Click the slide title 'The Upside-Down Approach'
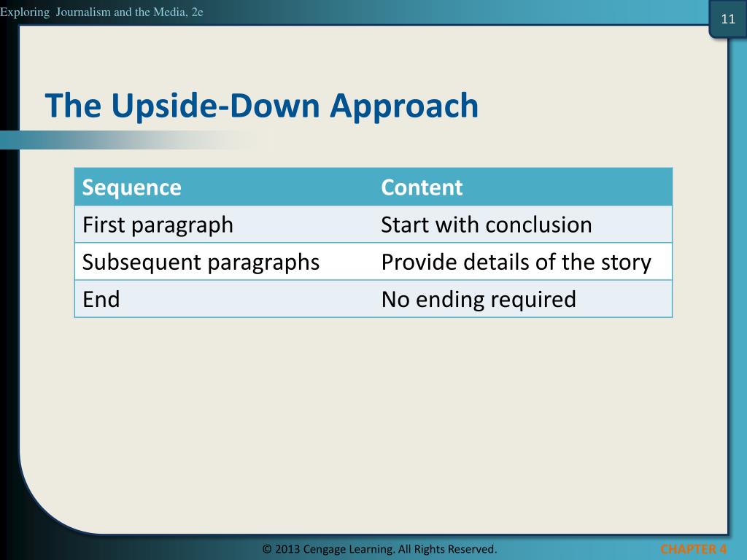 point(262,106)
